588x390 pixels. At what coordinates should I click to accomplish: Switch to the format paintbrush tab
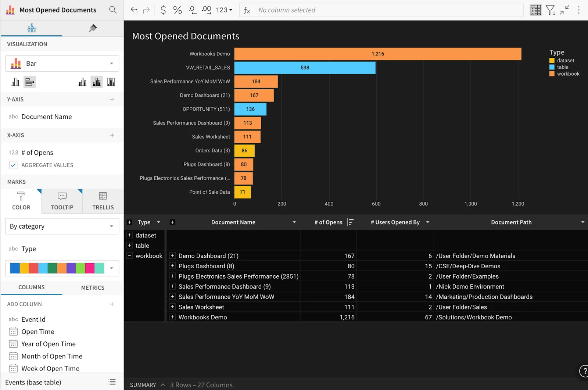(93, 28)
